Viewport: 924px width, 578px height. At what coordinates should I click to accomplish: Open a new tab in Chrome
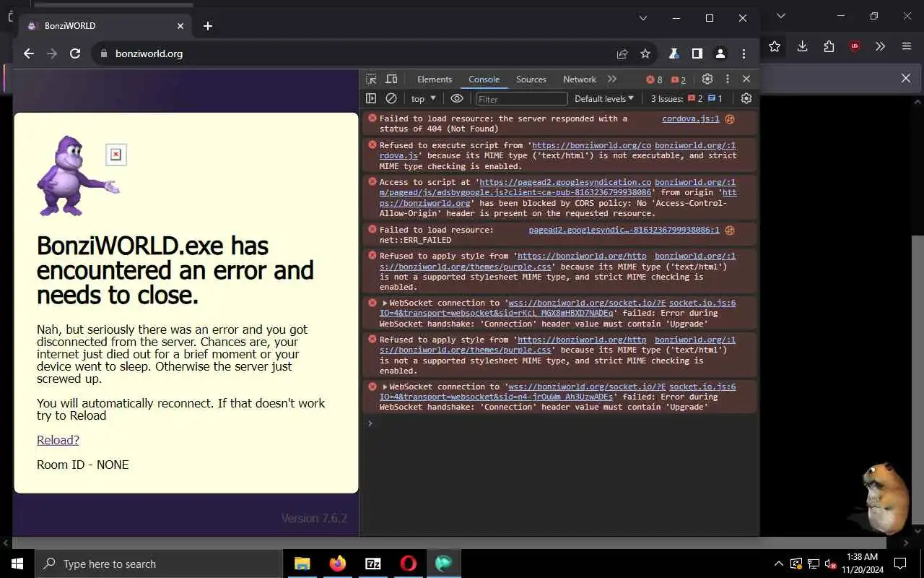pyautogui.click(x=208, y=26)
